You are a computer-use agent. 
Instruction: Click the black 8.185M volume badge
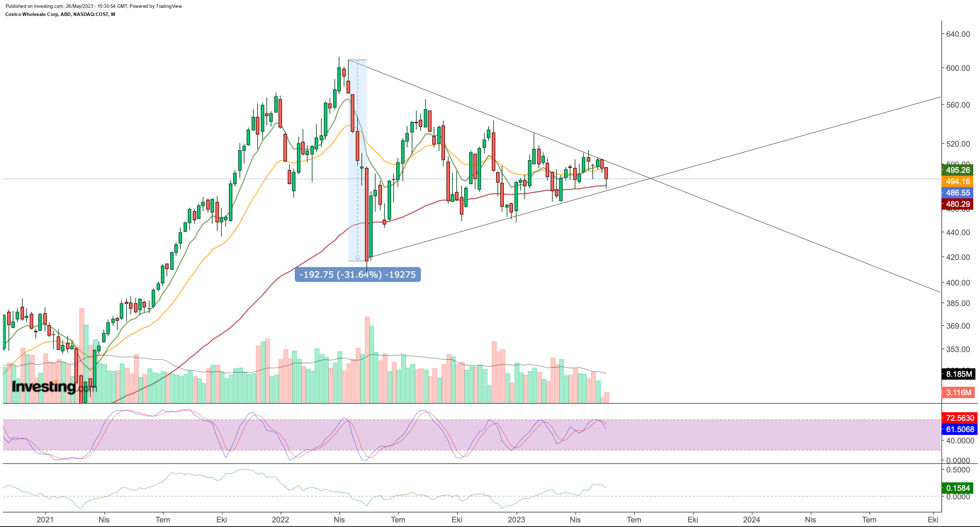click(x=959, y=374)
